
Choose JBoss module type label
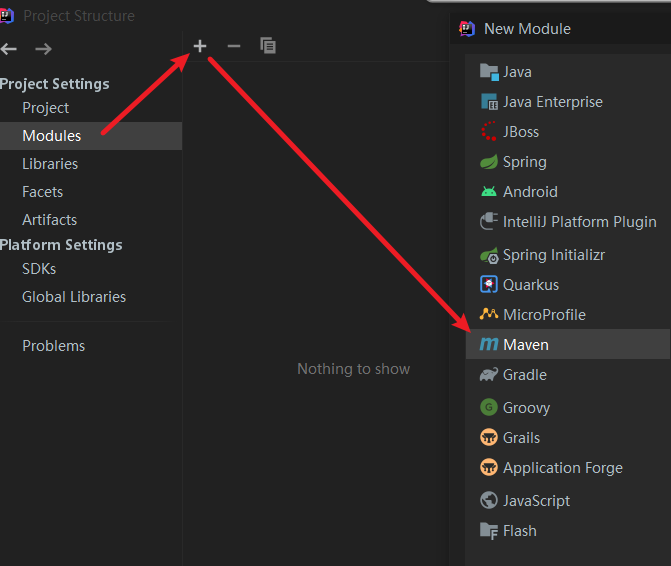(521, 132)
